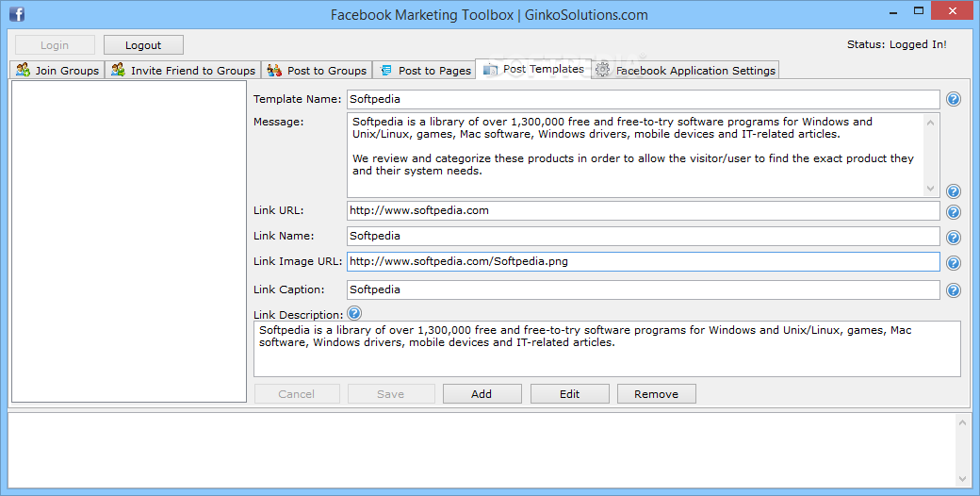Viewport: 980px width, 496px height.
Task: Open help icon for Message field
Action: (953, 191)
